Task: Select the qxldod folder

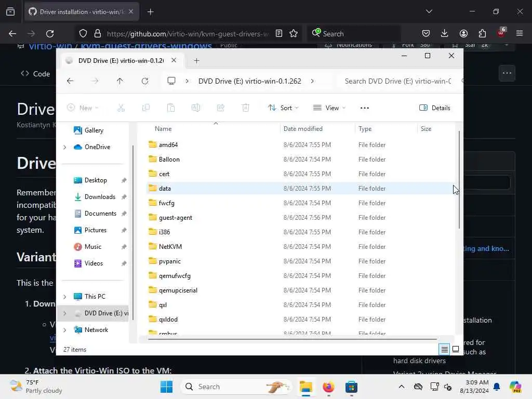Action: tap(300, 320)
